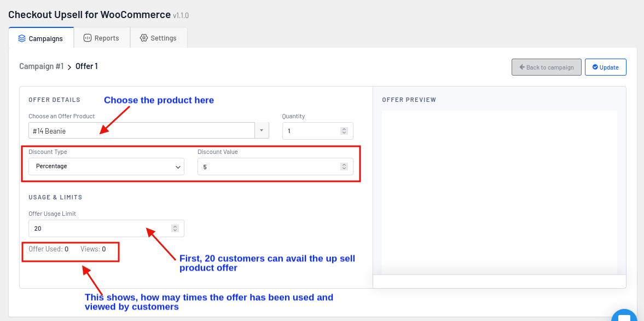Click the Settings gear icon
The image size is (644, 321).
pos(144,38)
